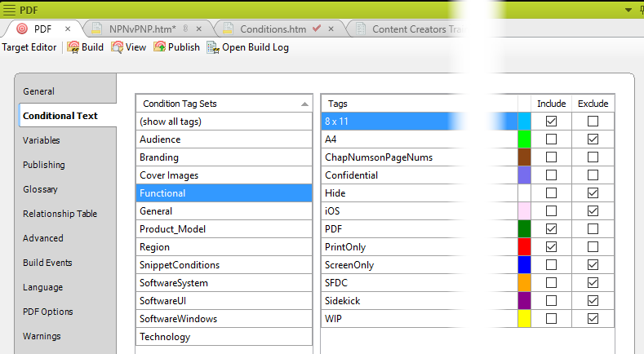The width and height of the screenshot is (644, 354).
Task: Check Include for Confidential tag
Action: pyautogui.click(x=552, y=175)
